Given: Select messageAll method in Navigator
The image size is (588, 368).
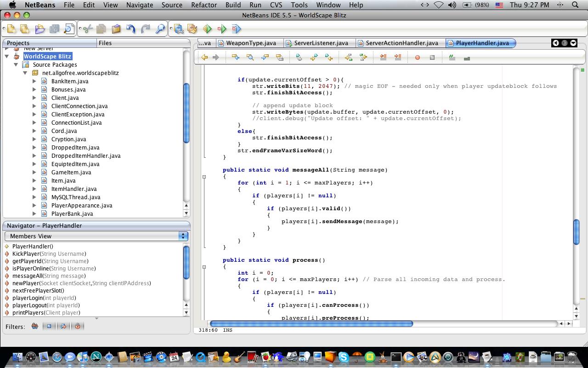Looking at the screenshot, I should pyautogui.click(x=49, y=276).
